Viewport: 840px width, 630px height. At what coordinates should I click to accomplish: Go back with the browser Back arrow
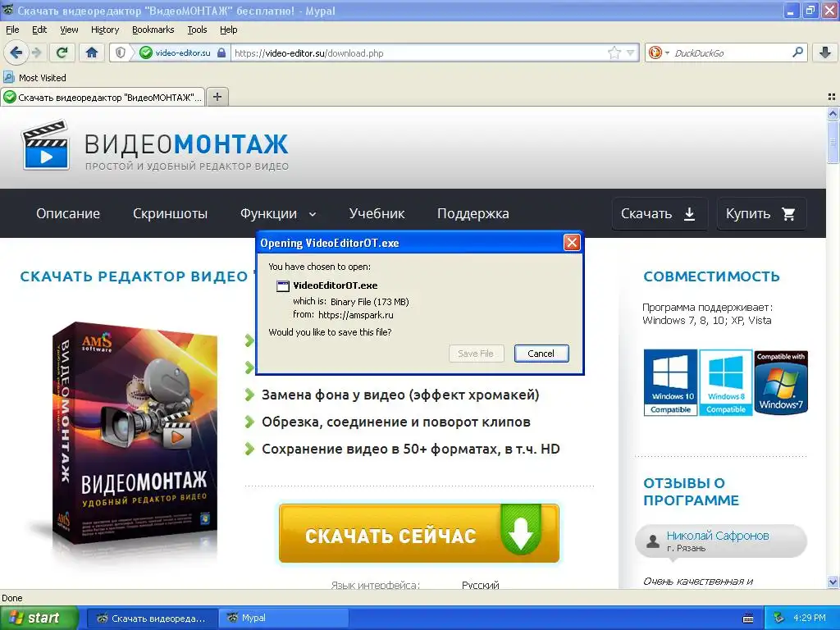[16, 52]
